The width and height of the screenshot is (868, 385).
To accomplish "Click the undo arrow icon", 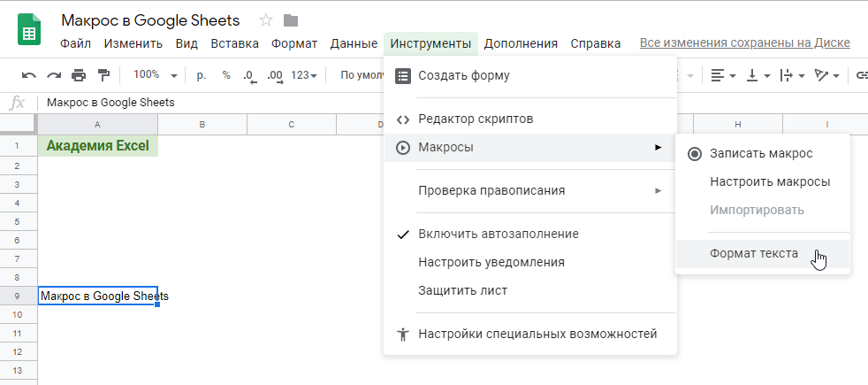I will click(x=29, y=76).
